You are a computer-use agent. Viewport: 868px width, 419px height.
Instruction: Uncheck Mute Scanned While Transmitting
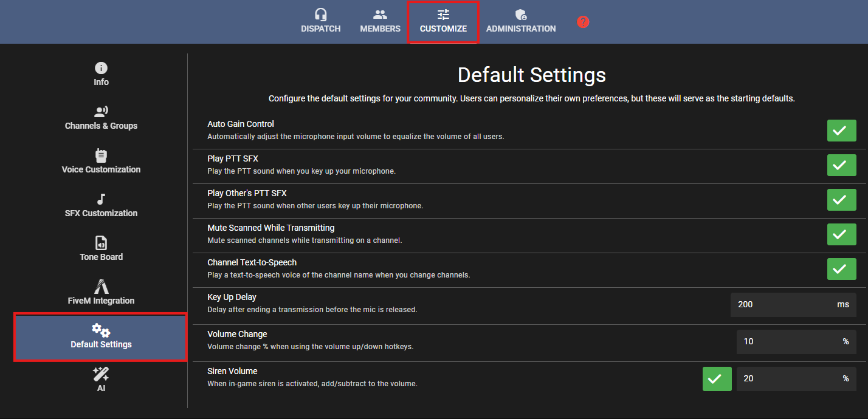(x=841, y=234)
